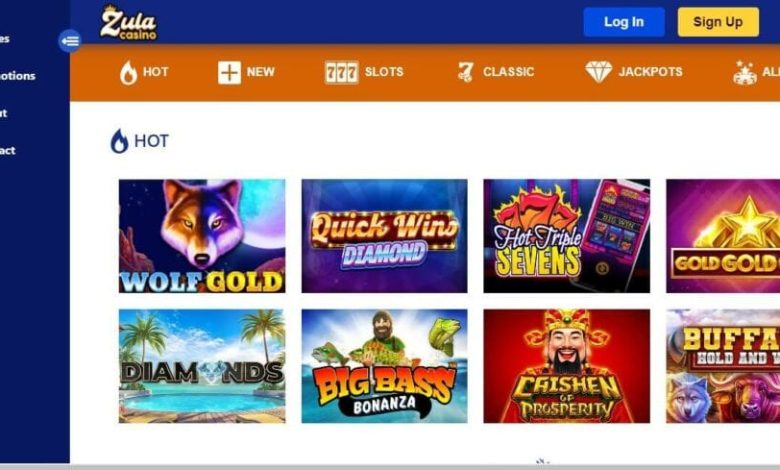Open the 777 Slots icon

(x=341, y=73)
